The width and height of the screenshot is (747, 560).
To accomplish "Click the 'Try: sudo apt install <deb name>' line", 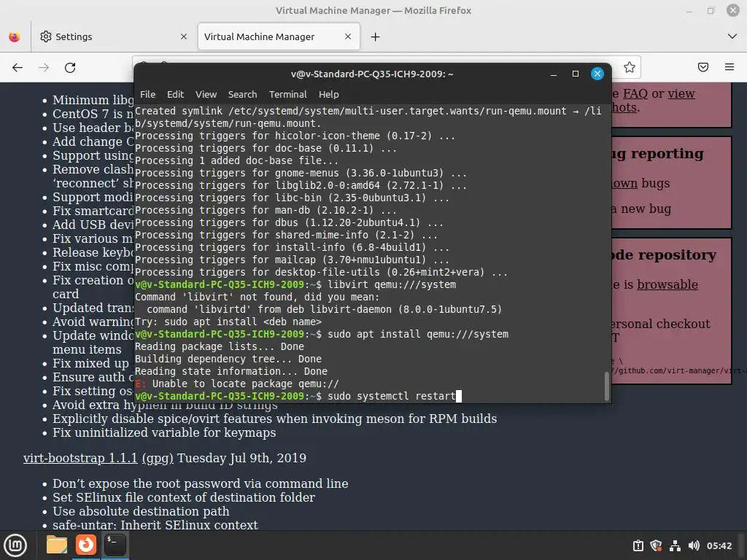I will click(x=228, y=322).
